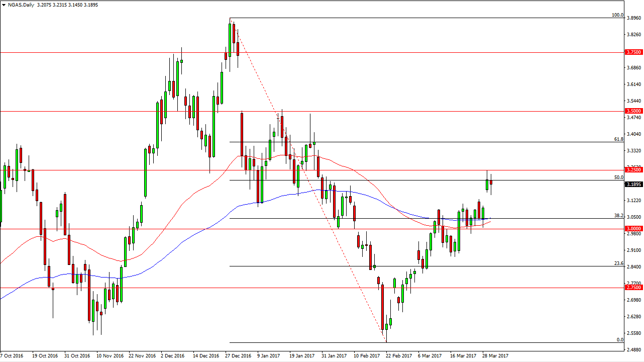Click the 3.3320 price axis label
Viewport: 644px width, 362px height.
[x=634, y=151]
